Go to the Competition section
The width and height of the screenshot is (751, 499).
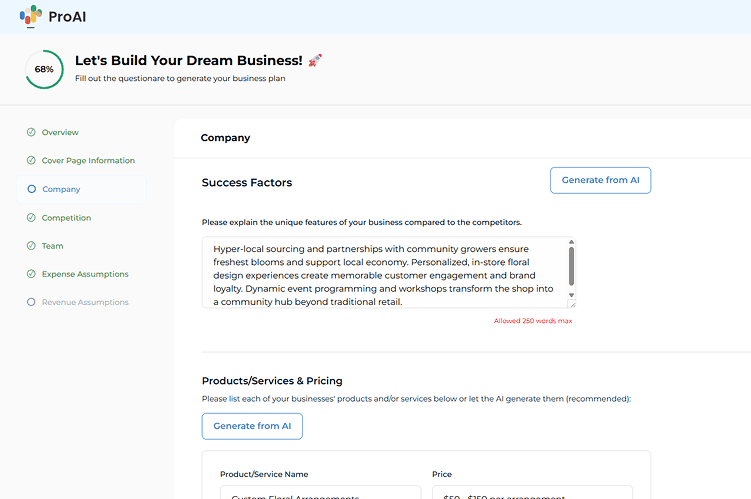point(66,218)
